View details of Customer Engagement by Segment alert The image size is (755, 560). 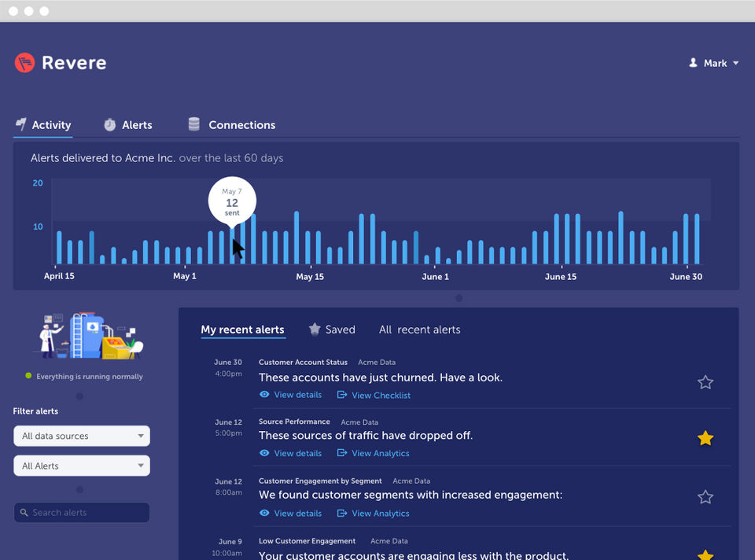pyautogui.click(x=290, y=514)
